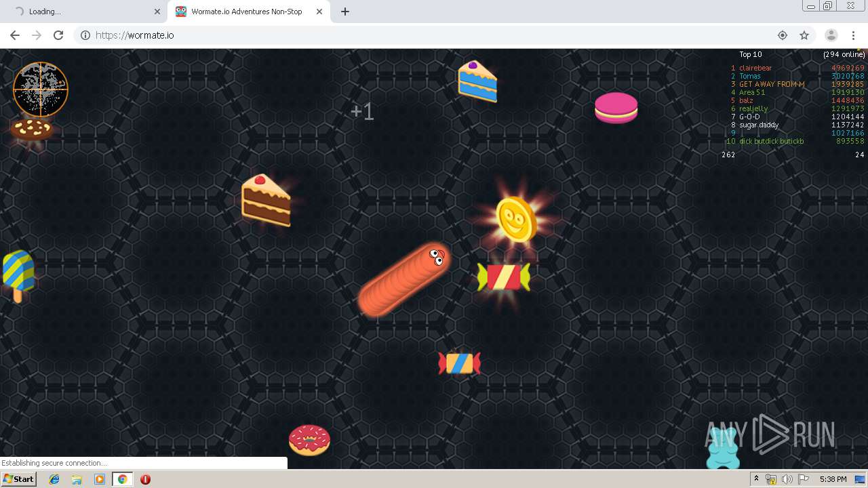Image resolution: width=868 pixels, height=488 pixels.
Task: Open a new browser tab
Action: 345,12
